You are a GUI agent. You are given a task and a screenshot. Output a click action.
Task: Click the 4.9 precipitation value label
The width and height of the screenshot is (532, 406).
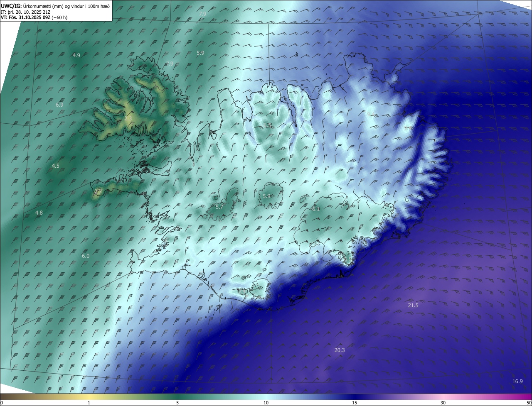point(76,55)
